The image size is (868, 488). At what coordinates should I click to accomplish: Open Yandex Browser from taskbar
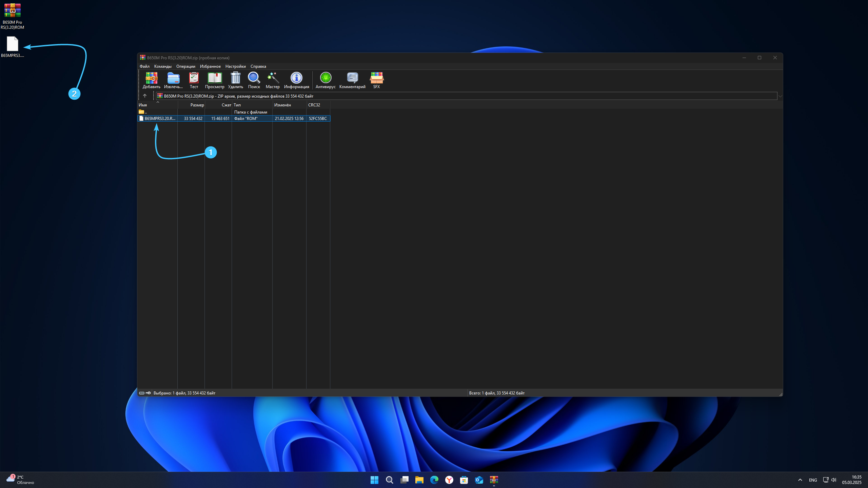point(449,480)
